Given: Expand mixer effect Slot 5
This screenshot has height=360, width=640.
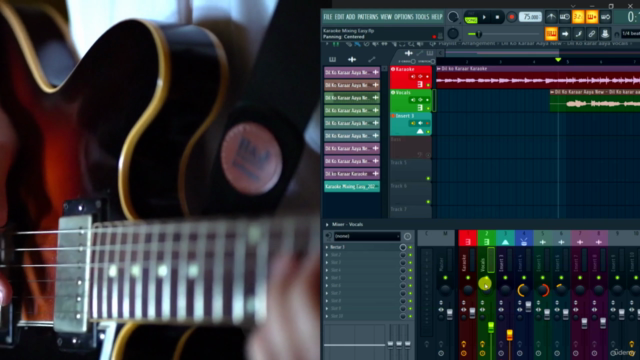Looking at the screenshot, I should (327, 278).
